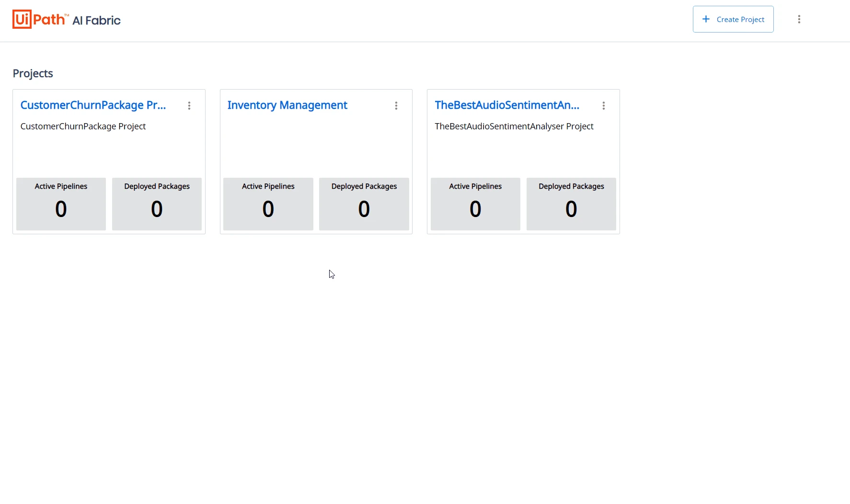Image resolution: width=850 pixels, height=504 pixels.
Task: Open TheBestAudioSentimentAnalyser card's kebab menu
Action: [603, 105]
